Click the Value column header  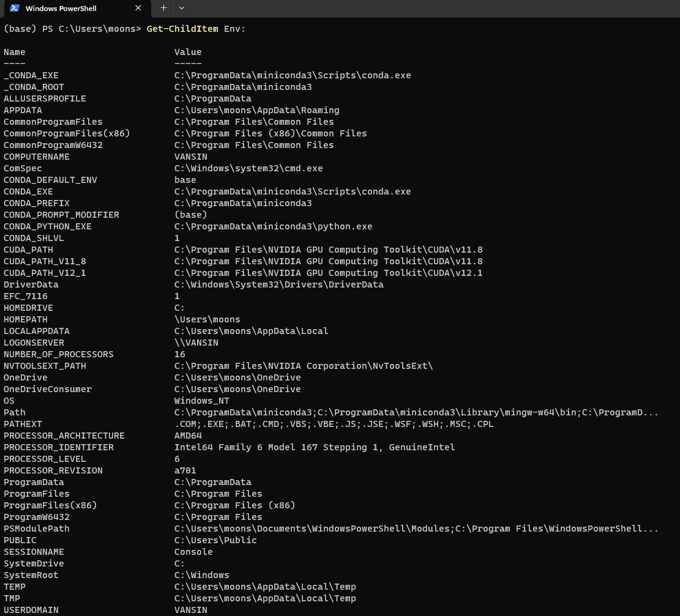pyautogui.click(x=188, y=52)
